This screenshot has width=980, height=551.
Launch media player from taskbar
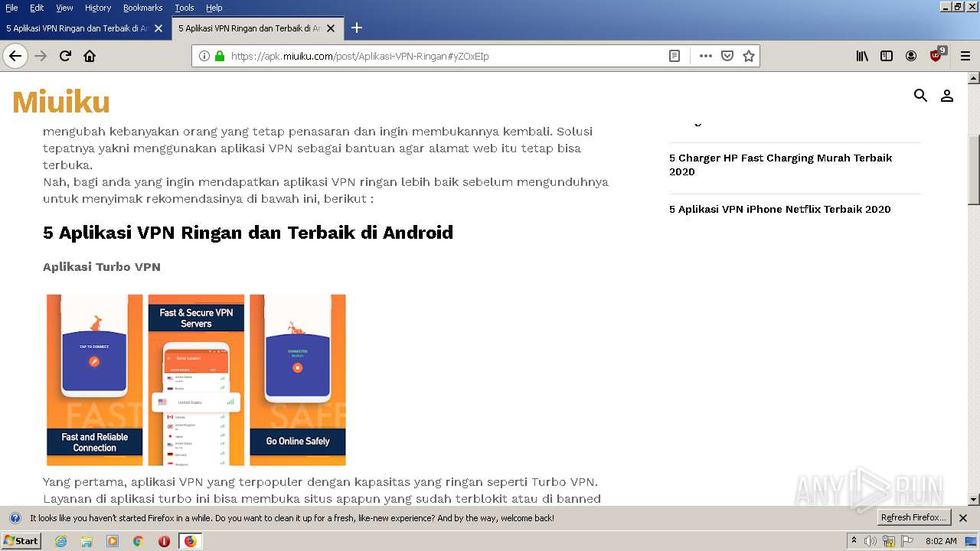(x=113, y=541)
